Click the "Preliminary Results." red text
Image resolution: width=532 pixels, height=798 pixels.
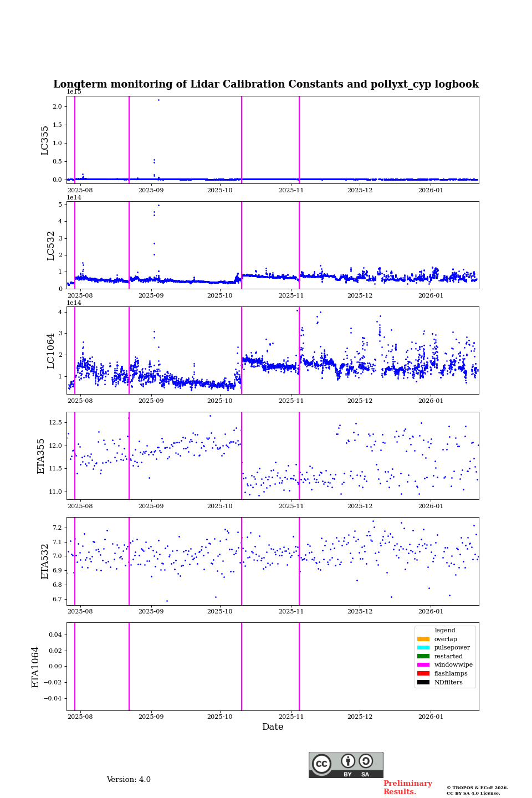point(407,787)
